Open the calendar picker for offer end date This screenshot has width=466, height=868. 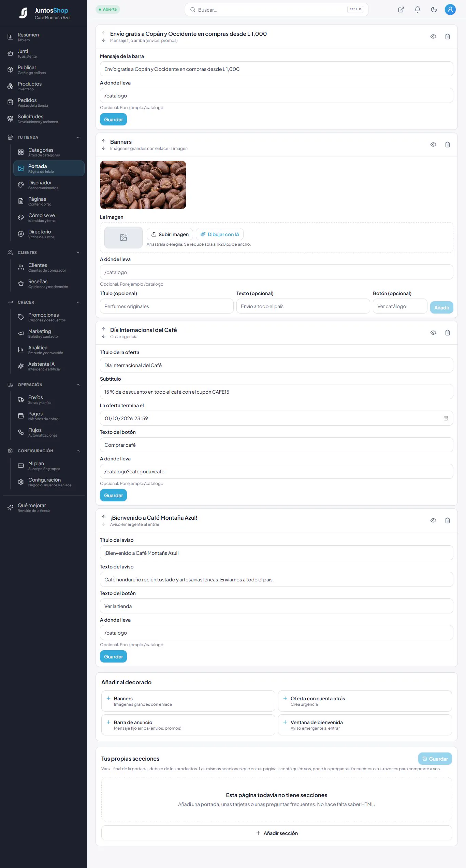(x=446, y=418)
